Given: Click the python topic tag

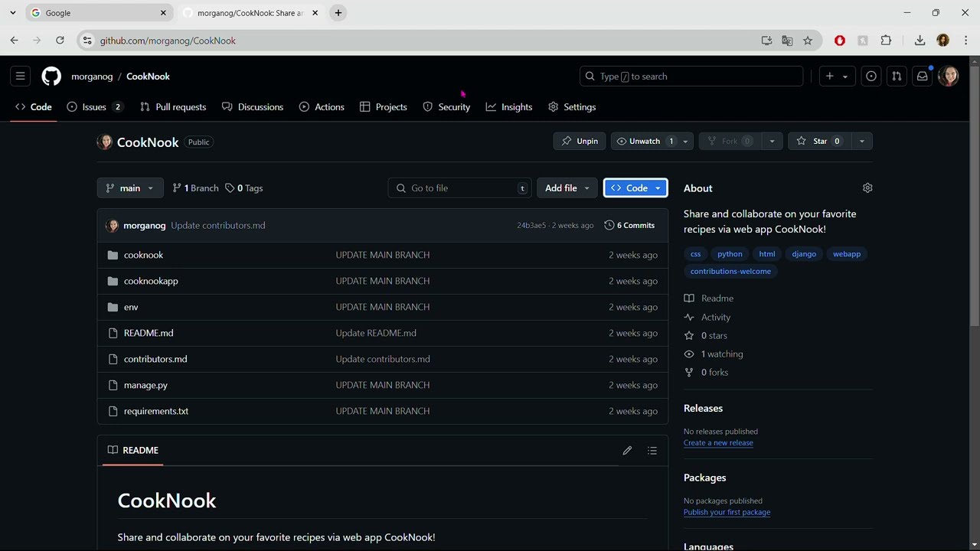Looking at the screenshot, I should pos(730,254).
